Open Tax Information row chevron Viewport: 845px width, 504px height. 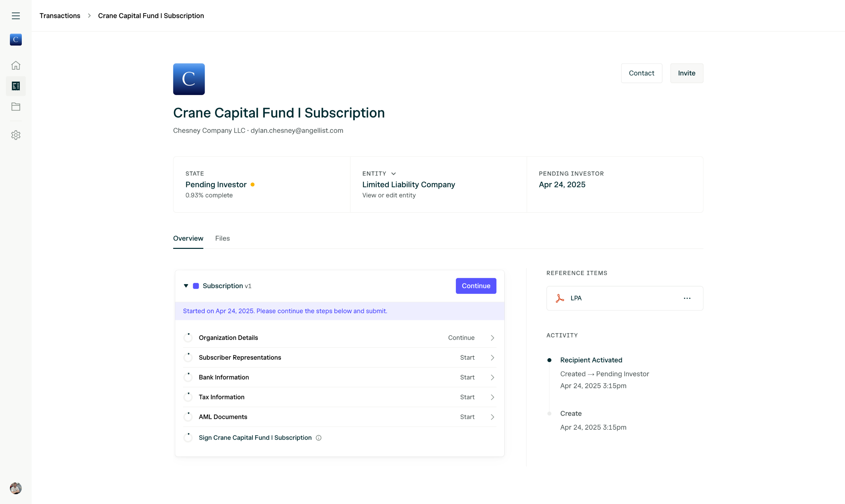point(492,397)
